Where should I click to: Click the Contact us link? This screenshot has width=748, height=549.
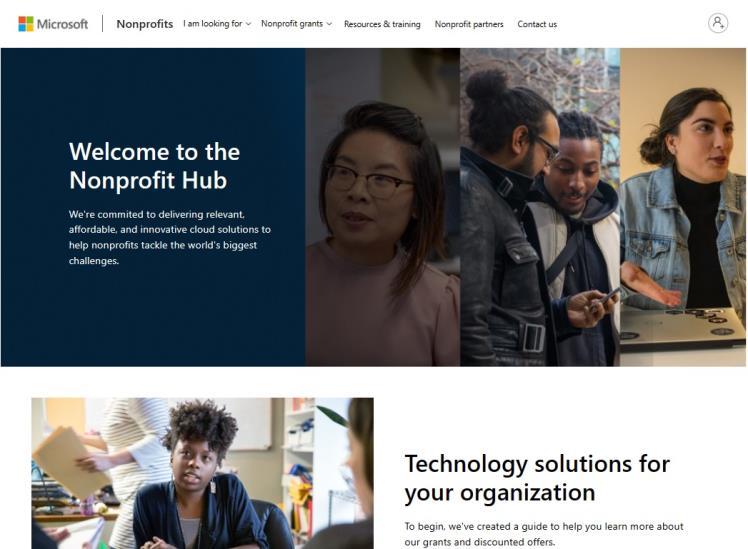coord(537,24)
